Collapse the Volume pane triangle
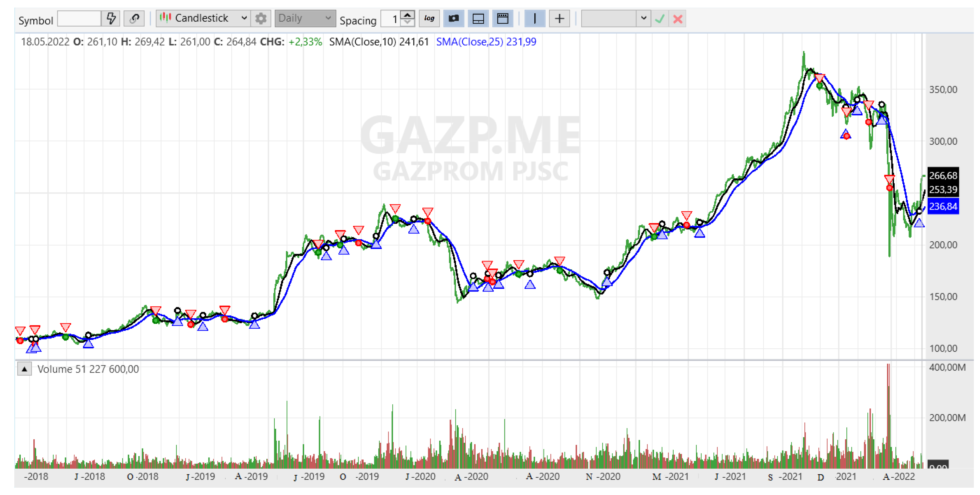 click(24, 369)
